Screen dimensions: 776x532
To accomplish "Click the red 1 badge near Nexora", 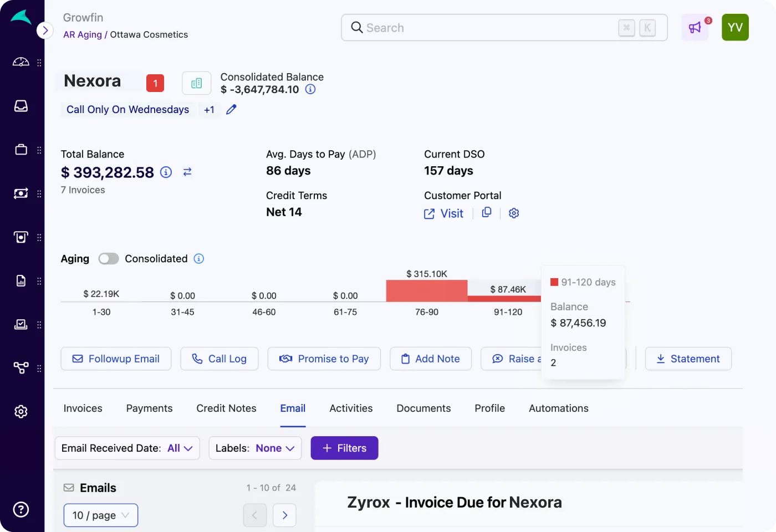I will pyautogui.click(x=155, y=83).
